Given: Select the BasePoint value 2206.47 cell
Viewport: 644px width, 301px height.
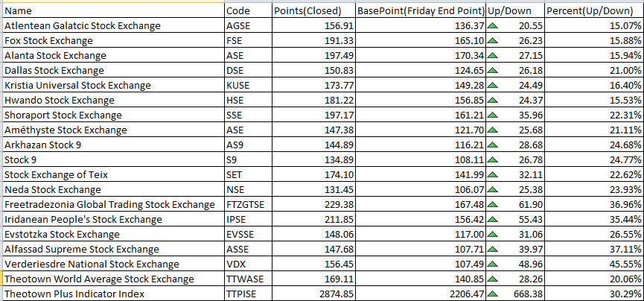Looking at the screenshot, I should [421, 294].
